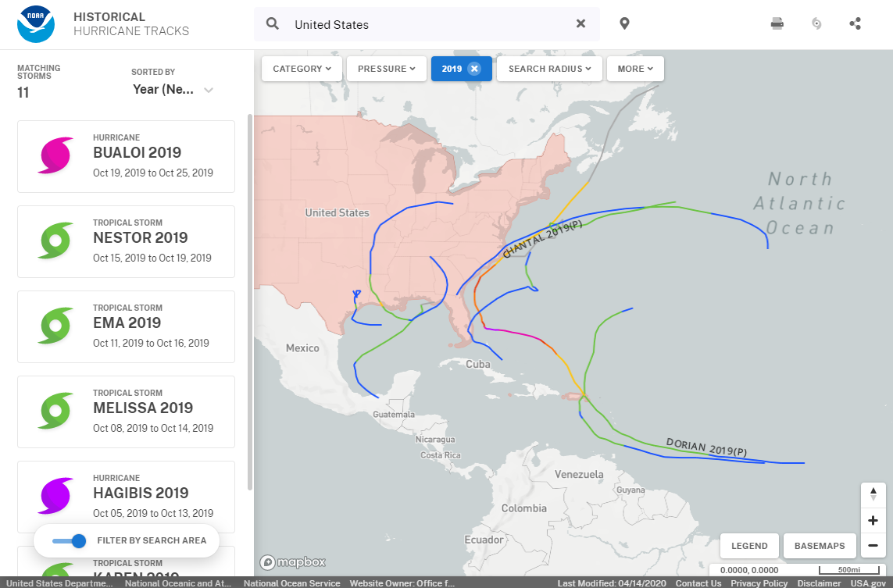Click Oct 11, 2019 to Oct 16, 2019 dates

pos(151,344)
